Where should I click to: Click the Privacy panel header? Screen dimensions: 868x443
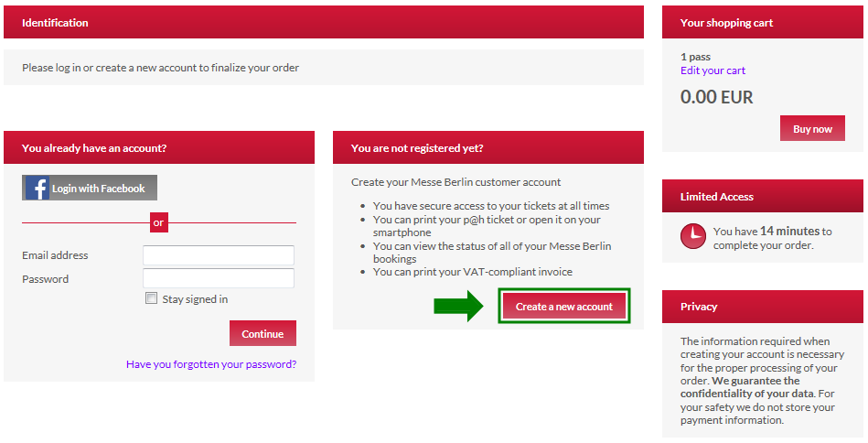click(x=762, y=307)
